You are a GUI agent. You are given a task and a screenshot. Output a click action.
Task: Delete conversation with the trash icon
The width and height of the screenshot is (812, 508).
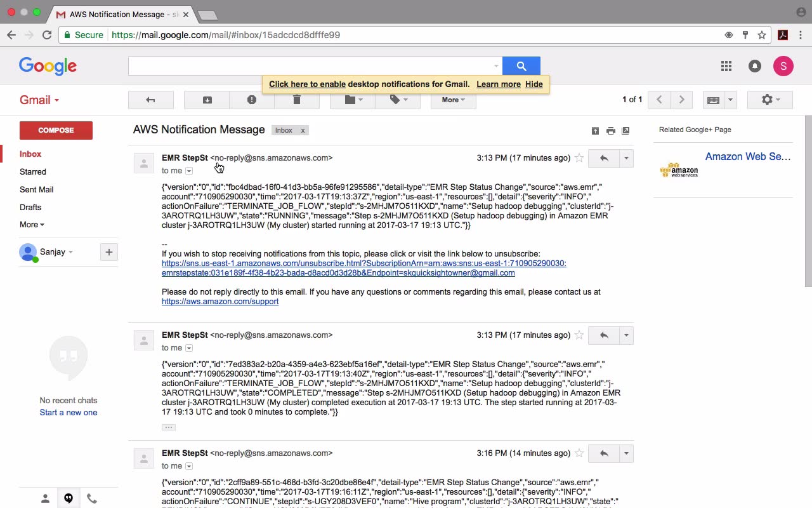click(296, 100)
